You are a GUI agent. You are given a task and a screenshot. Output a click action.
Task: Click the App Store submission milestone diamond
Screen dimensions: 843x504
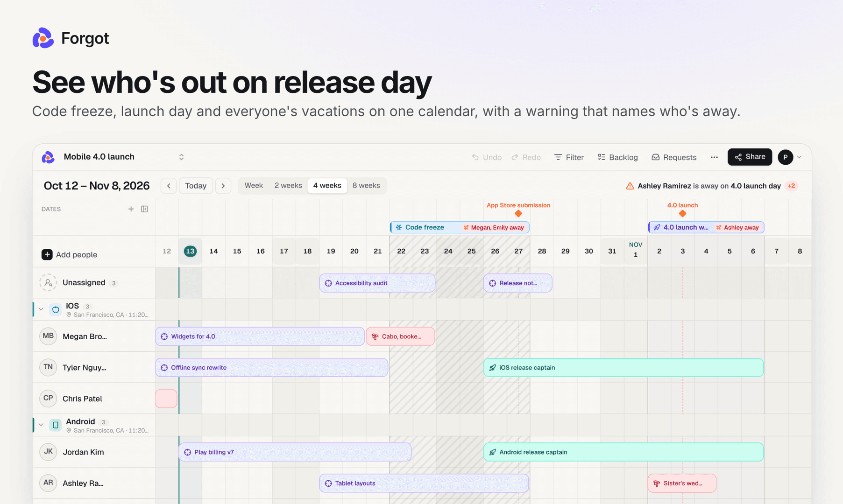[x=518, y=214]
